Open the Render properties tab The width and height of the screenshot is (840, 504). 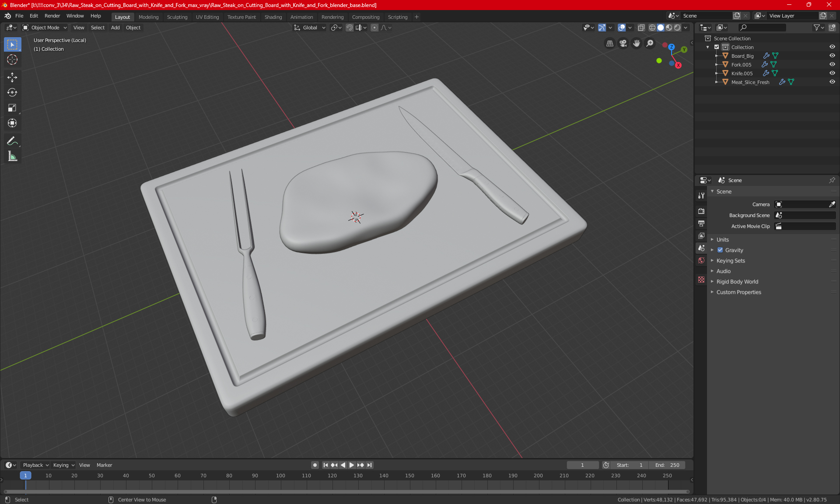701,211
